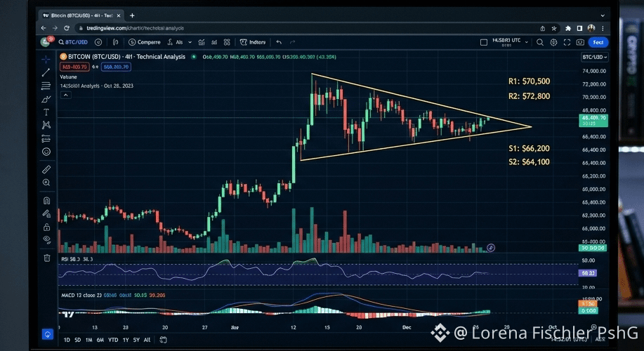Screen dimensions: 644x351
Task: Click the Compare symbols button
Action: [x=144, y=42]
